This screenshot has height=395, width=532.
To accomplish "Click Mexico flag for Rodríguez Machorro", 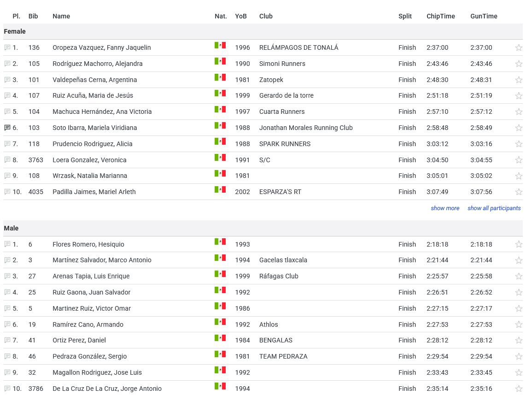I will point(220,61).
